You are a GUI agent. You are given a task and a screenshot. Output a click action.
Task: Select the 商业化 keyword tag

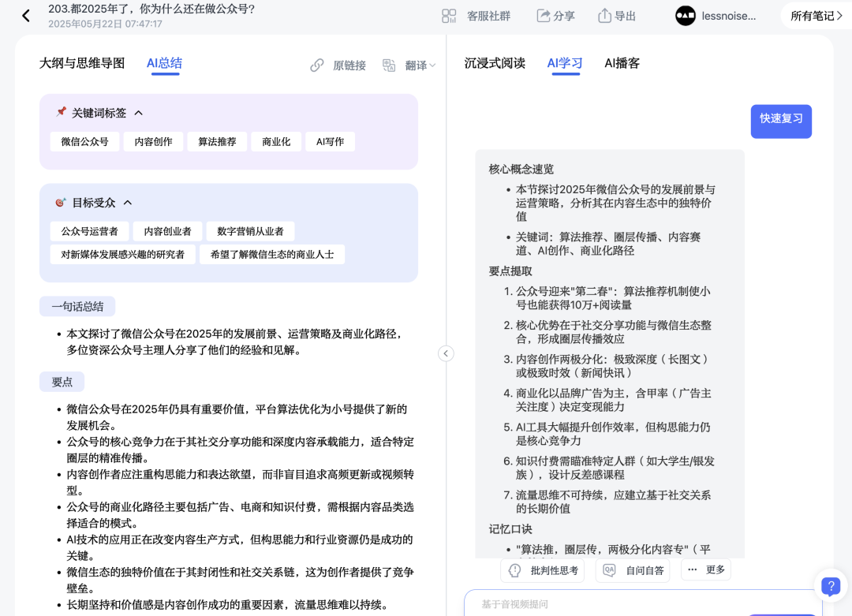(x=276, y=142)
